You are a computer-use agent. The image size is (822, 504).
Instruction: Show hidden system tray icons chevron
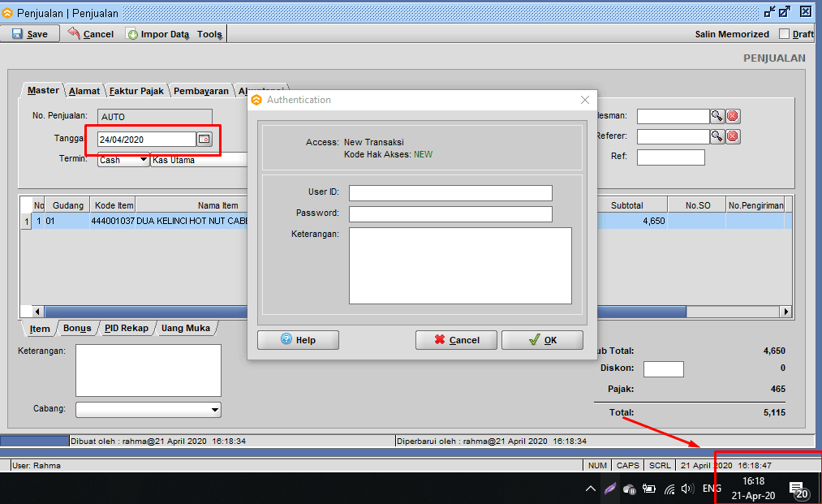(590, 489)
